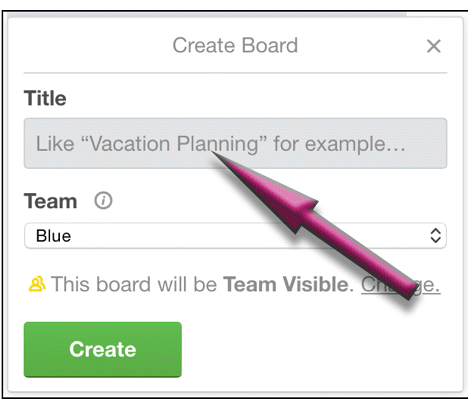The height and width of the screenshot is (408, 468).
Task: Expand team list via chevron arrows
Action: coord(435,236)
